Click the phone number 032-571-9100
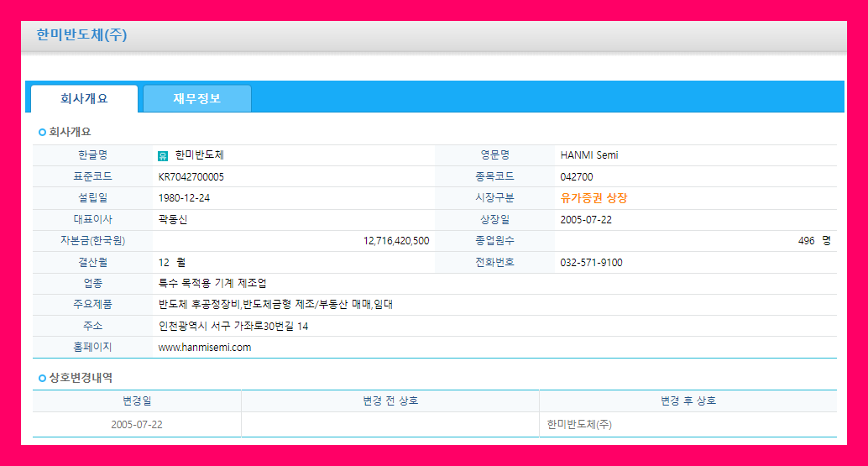The image size is (868, 466). (591, 262)
